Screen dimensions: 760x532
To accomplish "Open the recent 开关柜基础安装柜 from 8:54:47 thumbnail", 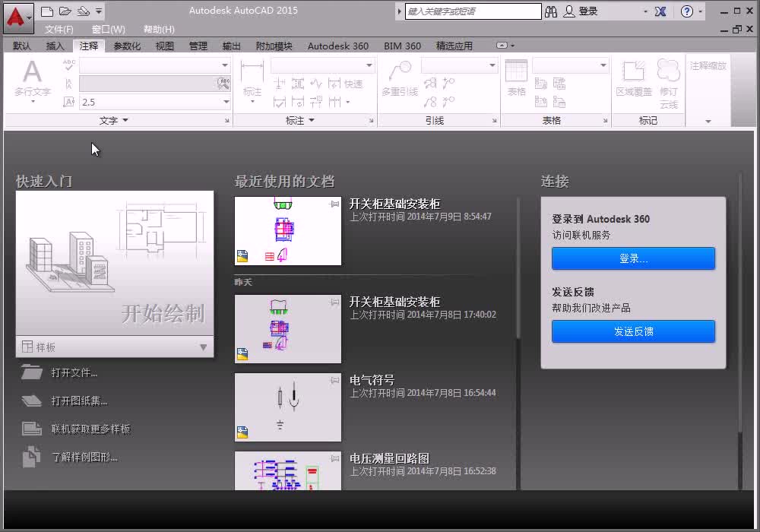I will 288,230.
